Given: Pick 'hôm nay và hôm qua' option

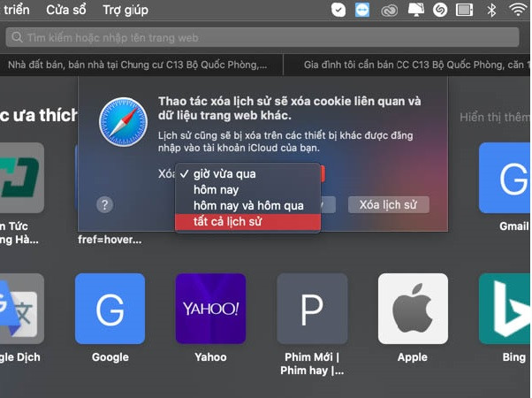Looking at the screenshot, I should [247, 206].
